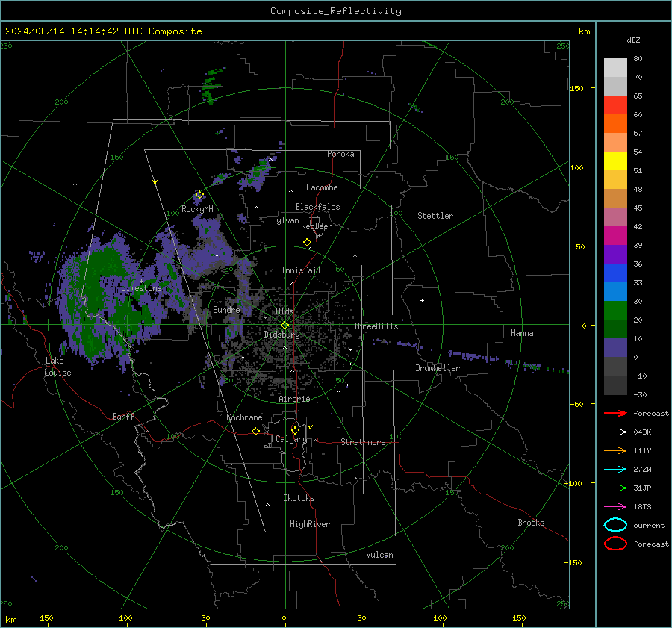Click the Limestone label in the echo
Viewport: 672px width, 628px height.
pos(141,288)
